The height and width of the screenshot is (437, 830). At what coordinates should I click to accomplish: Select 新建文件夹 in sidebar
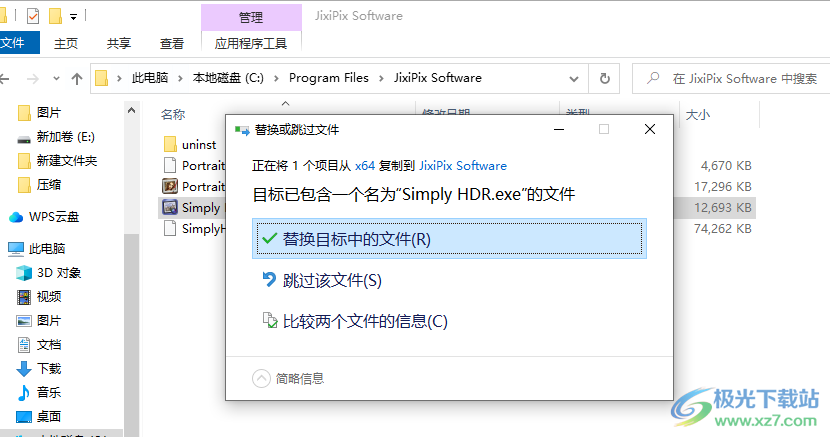(x=57, y=161)
